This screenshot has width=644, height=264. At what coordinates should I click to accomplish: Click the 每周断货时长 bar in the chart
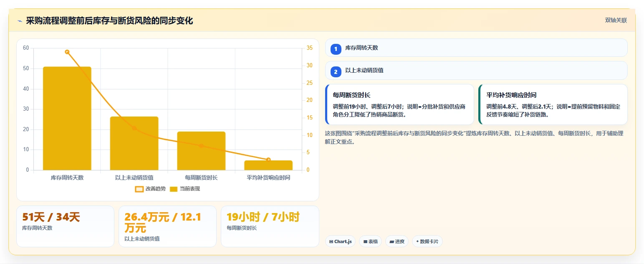click(x=201, y=151)
